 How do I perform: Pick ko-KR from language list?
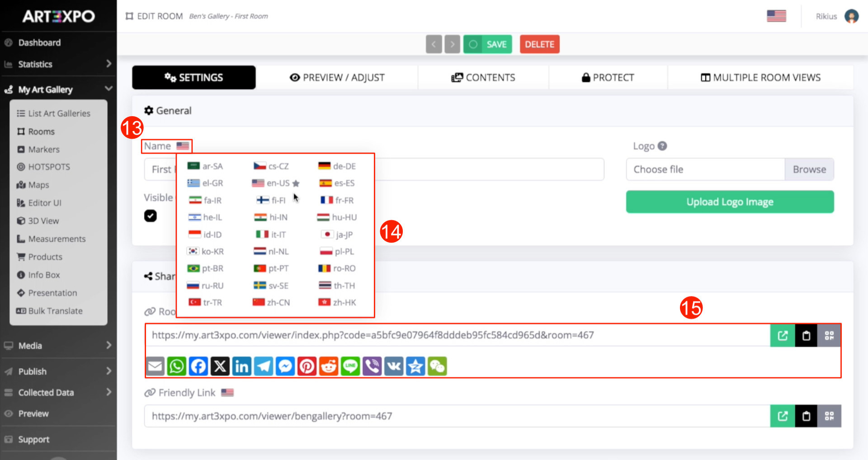click(206, 251)
